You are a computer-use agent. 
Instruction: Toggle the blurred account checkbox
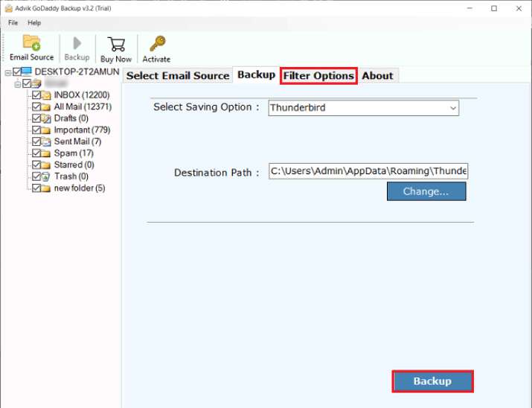coord(27,83)
